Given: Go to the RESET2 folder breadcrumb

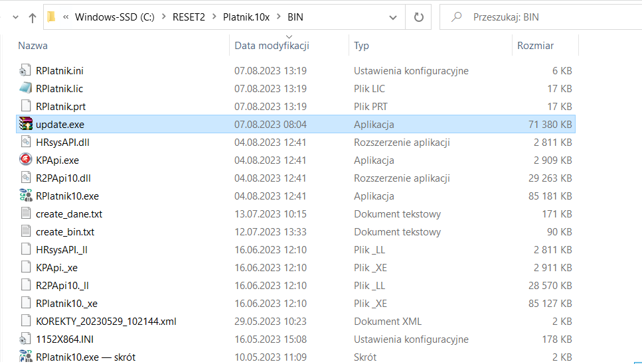Looking at the screenshot, I should [189, 17].
